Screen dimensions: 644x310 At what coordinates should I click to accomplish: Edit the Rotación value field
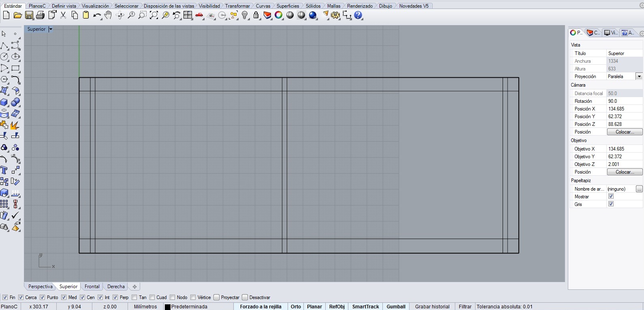pyautogui.click(x=625, y=101)
